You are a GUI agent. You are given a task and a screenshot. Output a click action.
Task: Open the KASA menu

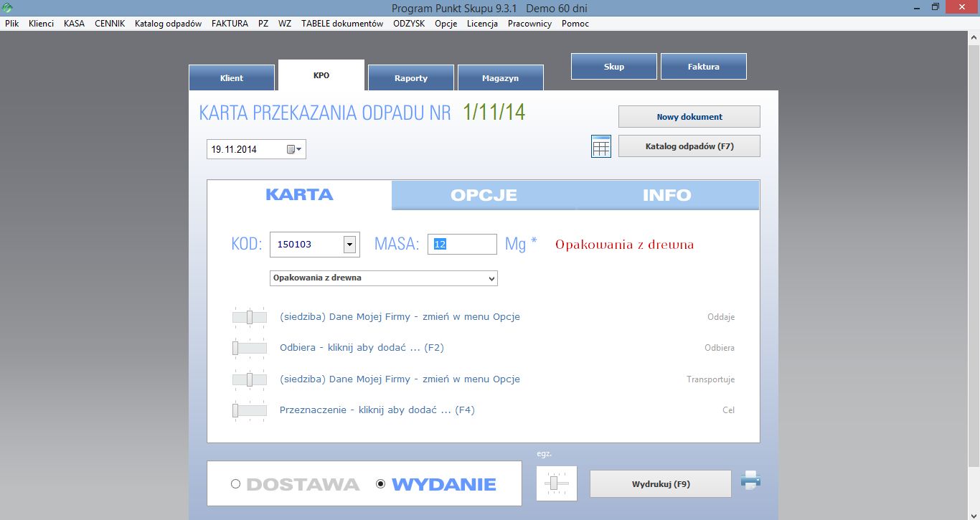click(x=74, y=24)
